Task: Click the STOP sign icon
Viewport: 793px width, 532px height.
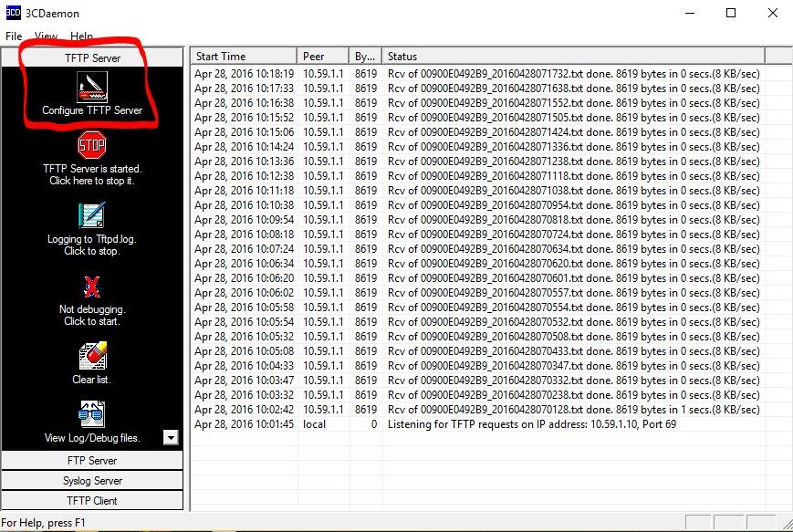Action: [x=92, y=145]
